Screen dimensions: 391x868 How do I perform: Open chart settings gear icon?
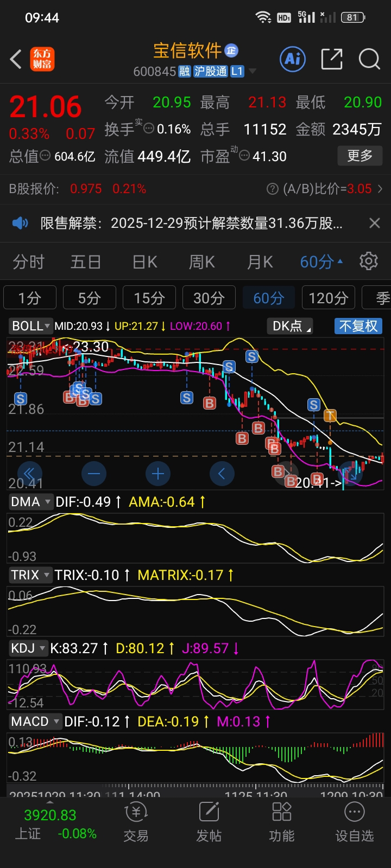pyautogui.click(x=369, y=261)
